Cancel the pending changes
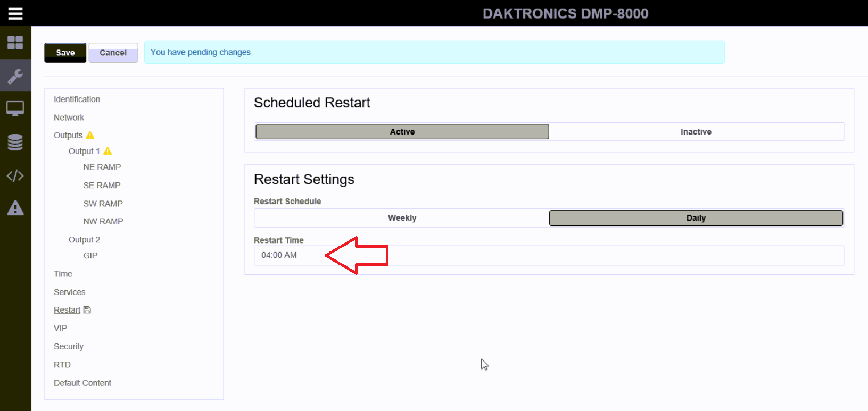This screenshot has width=868, height=411. click(x=113, y=53)
